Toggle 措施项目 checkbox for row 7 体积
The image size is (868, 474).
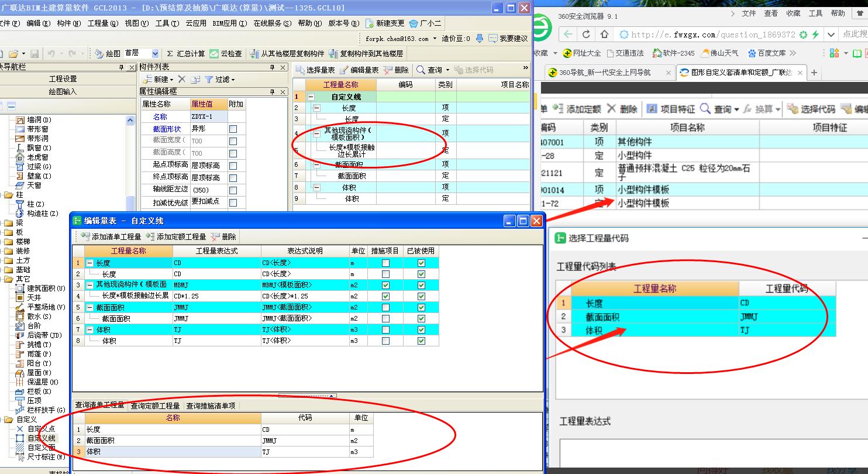tap(385, 329)
